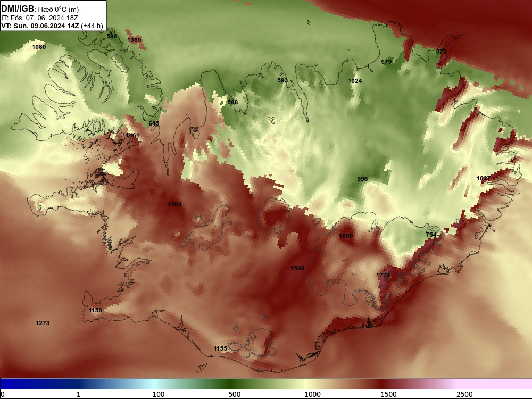Select the 1504 map value

174,204
